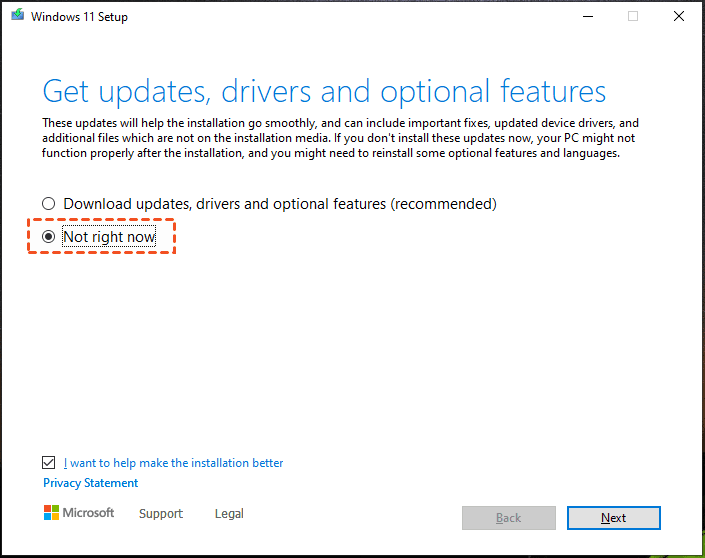Close the Windows 11 Setup window
This screenshot has width=705, height=558.
pyautogui.click(x=679, y=17)
